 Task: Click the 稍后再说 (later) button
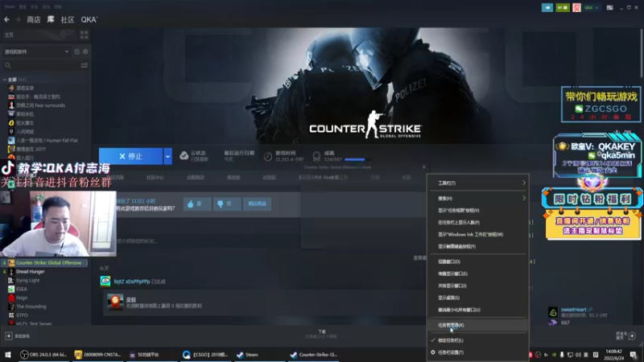pos(257,204)
